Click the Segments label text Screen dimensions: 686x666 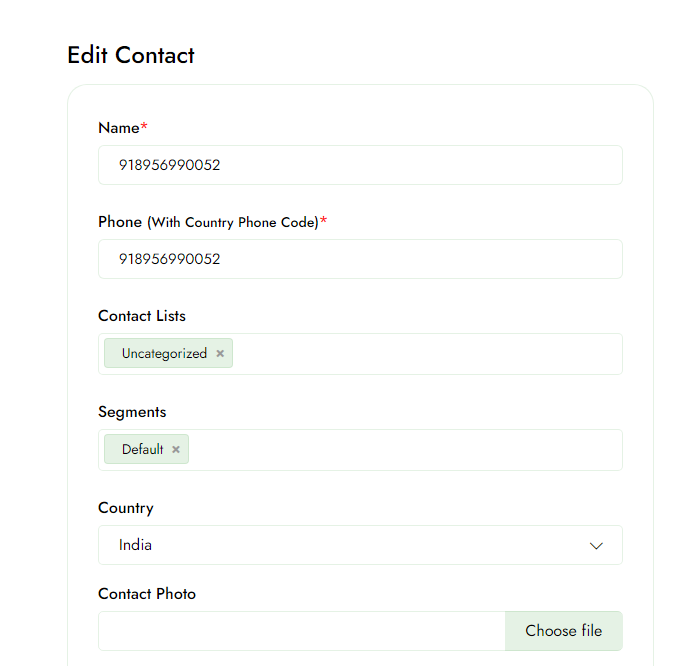[132, 412]
